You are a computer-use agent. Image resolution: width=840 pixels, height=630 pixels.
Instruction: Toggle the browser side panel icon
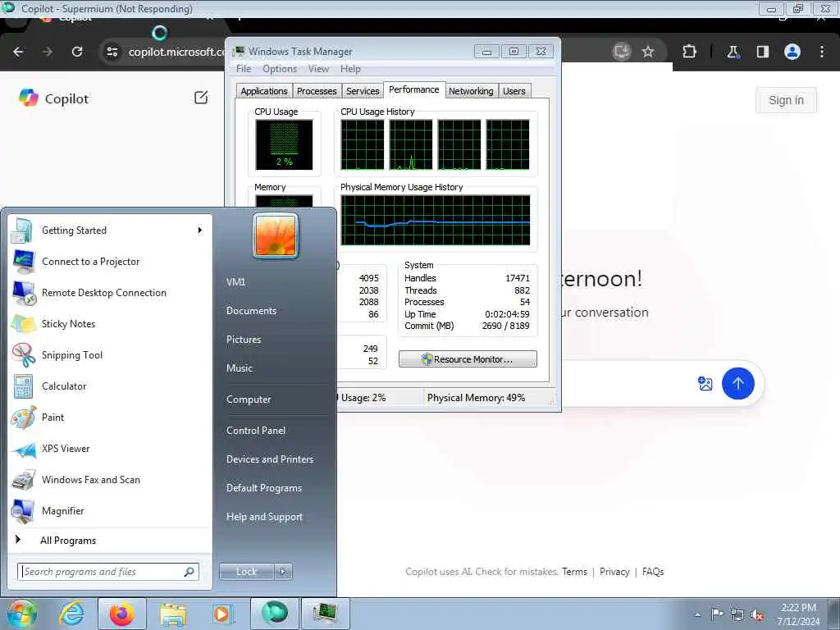point(763,52)
